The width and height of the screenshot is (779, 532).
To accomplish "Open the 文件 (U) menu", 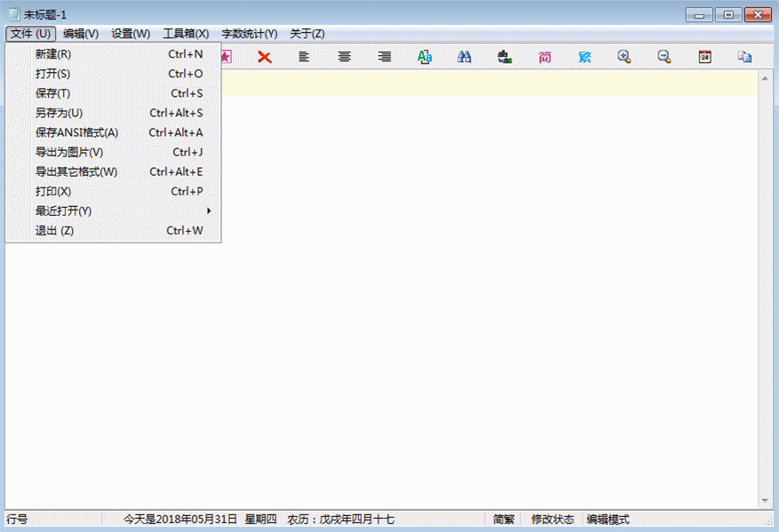I will click(30, 34).
